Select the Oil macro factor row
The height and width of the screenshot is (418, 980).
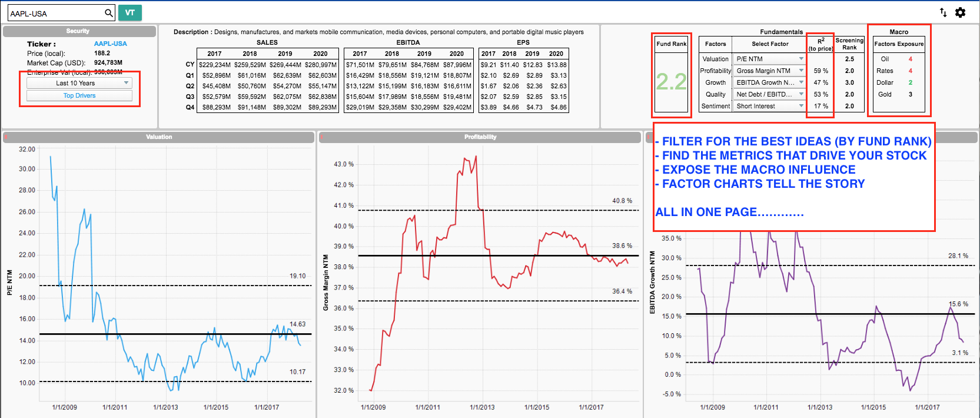pyautogui.click(x=899, y=59)
